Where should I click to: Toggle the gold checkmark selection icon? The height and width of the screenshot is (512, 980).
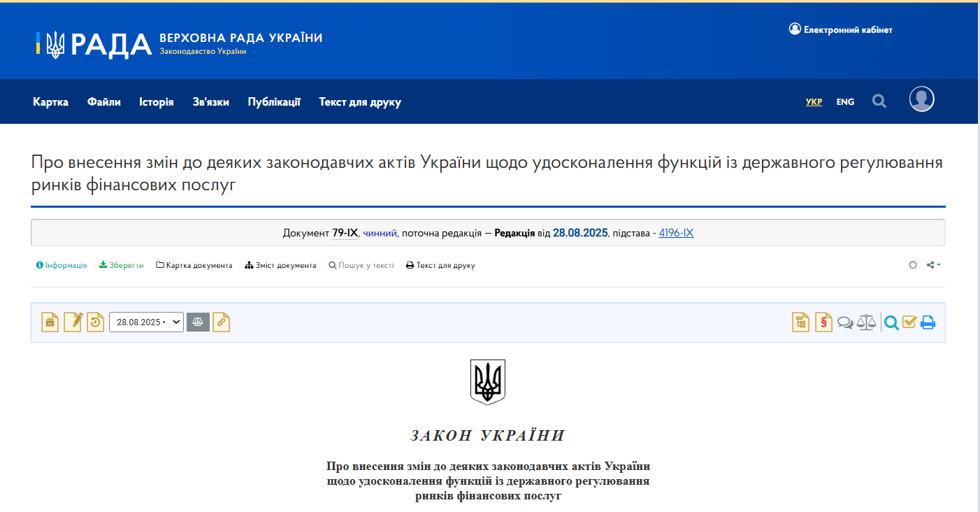coord(909,322)
